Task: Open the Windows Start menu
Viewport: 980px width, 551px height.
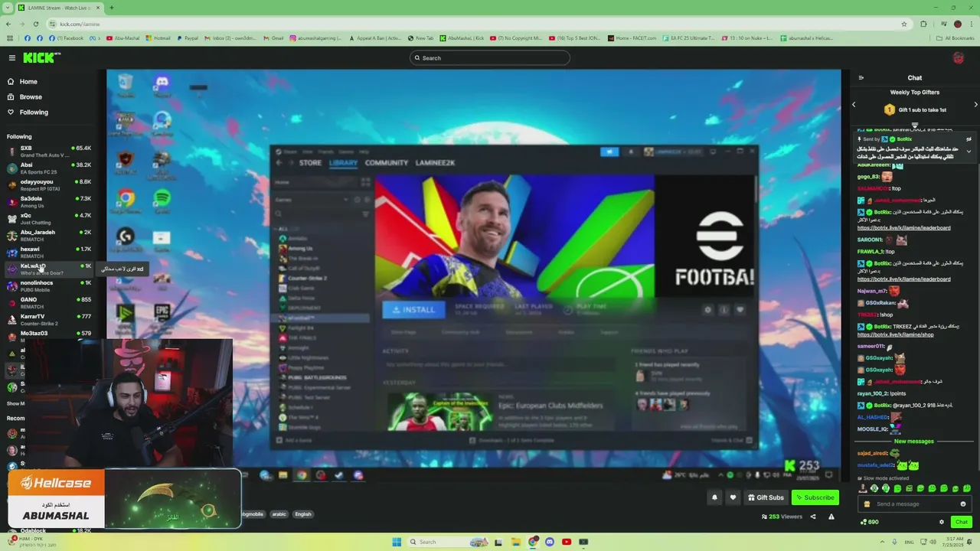Action: (x=397, y=542)
